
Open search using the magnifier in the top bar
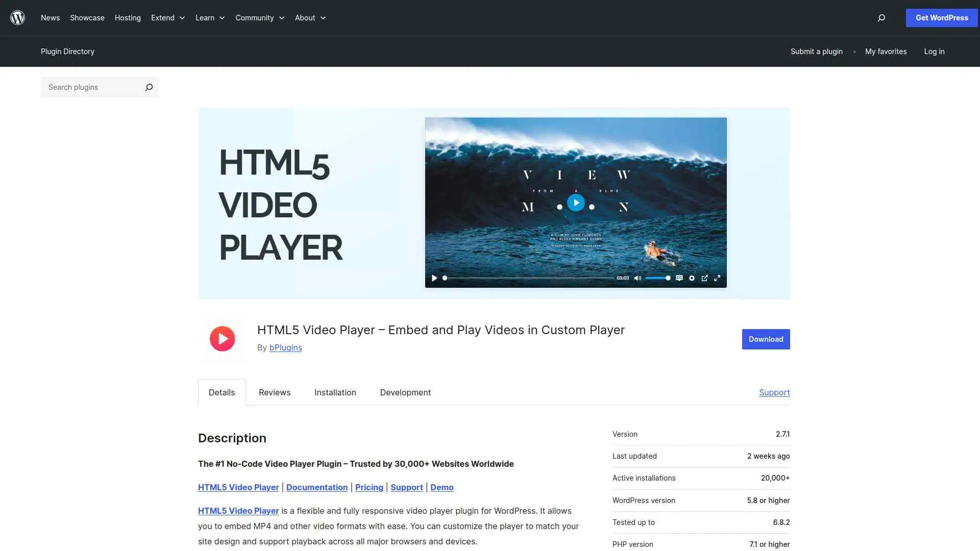point(881,18)
